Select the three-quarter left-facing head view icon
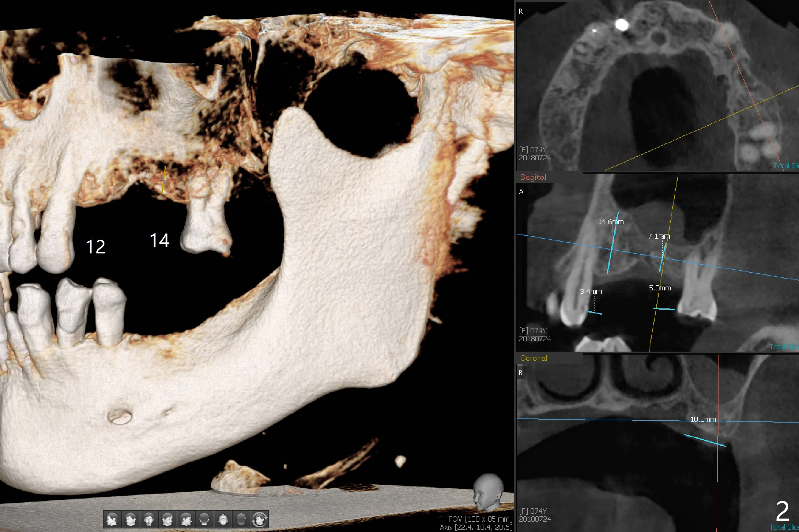 click(x=131, y=519)
